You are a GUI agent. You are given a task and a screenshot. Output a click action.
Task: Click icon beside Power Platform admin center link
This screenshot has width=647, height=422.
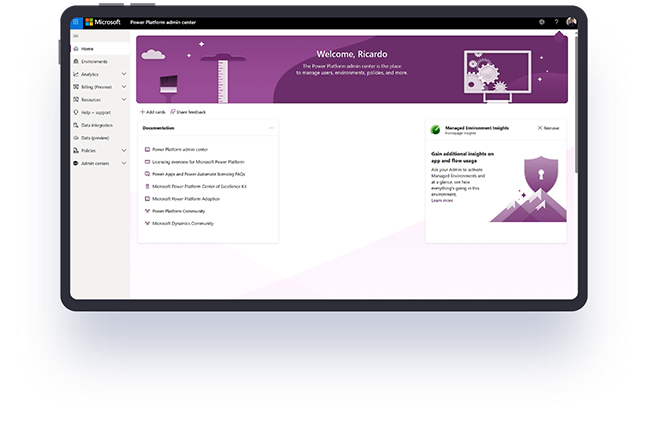tap(147, 149)
